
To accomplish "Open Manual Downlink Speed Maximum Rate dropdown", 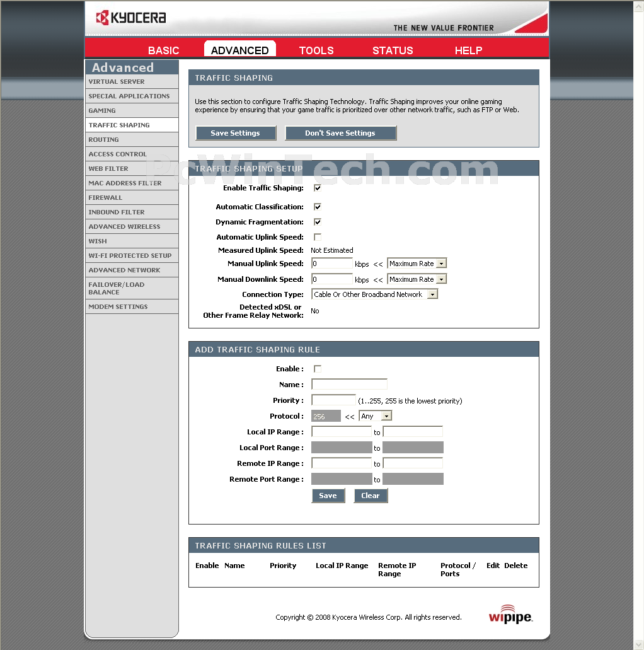I will pos(417,279).
